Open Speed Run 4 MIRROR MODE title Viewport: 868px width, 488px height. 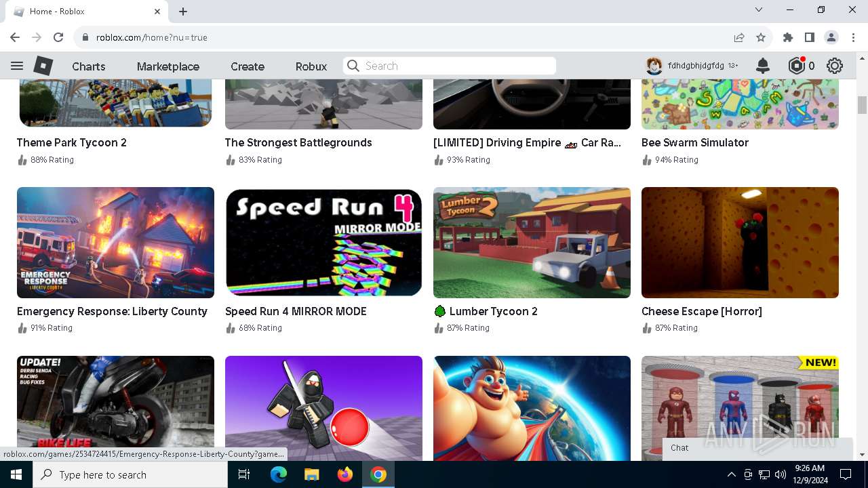(x=296, y=311)
